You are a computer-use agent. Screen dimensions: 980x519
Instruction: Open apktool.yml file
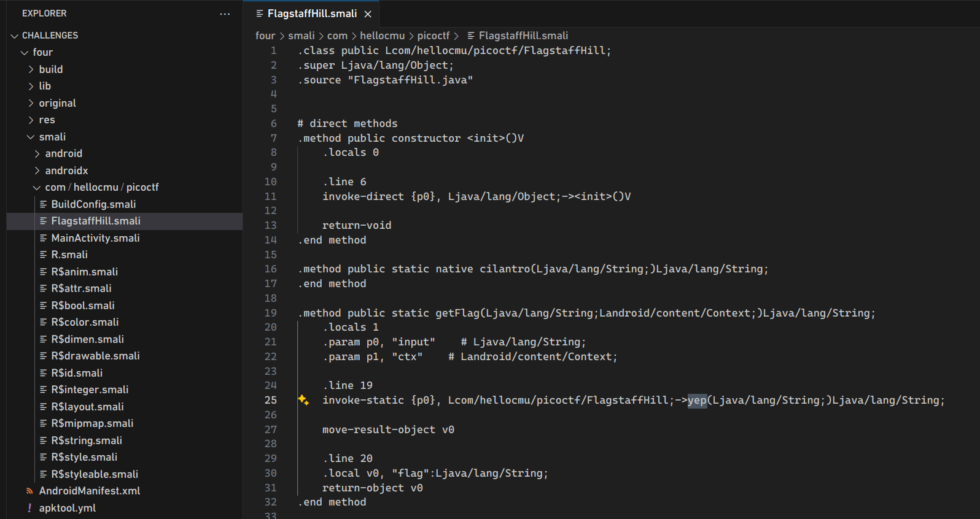click(x=125, y=508)
